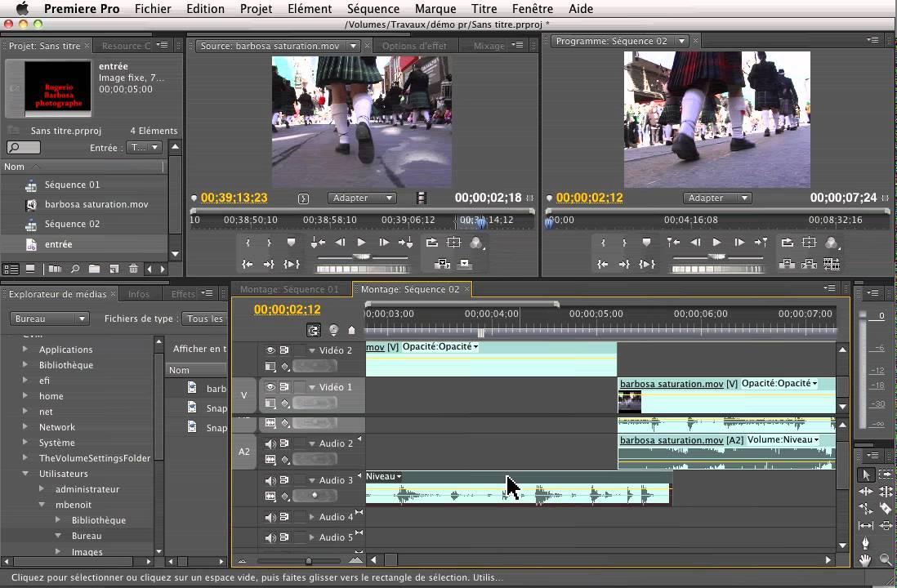The image size is (897, 588).
Task: Select the Rolling Edit tool
Action: (886, 492)
